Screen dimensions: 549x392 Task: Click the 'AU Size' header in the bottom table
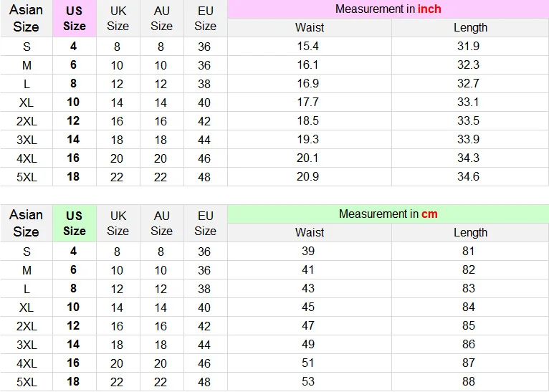click(x=161, y=223)
